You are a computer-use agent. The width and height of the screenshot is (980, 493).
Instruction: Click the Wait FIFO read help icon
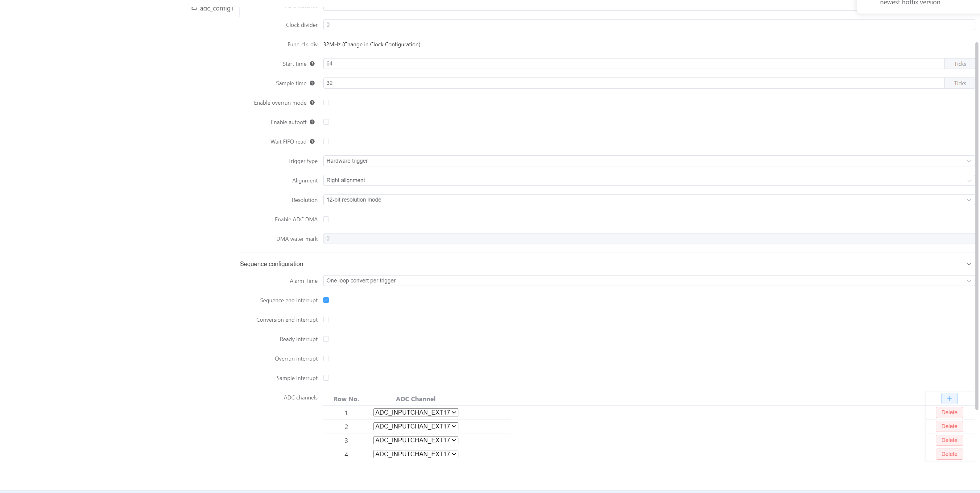point(312,141)
